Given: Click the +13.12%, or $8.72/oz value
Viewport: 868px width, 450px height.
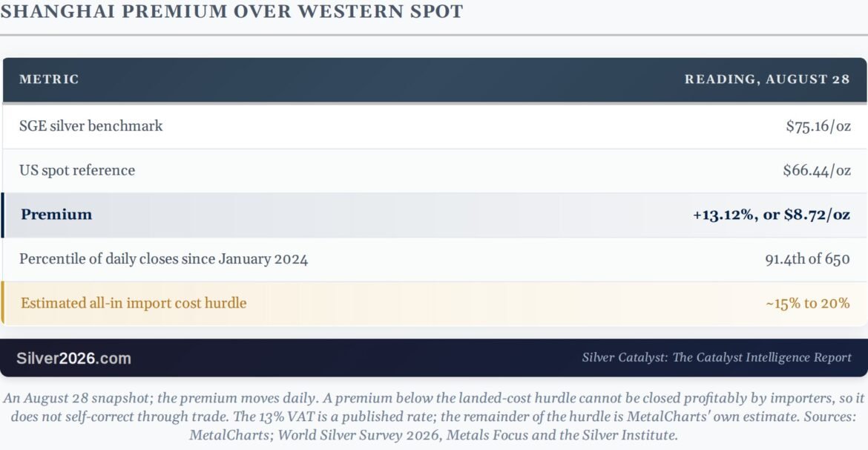Looking at the screenshot, I should point(771,215).
